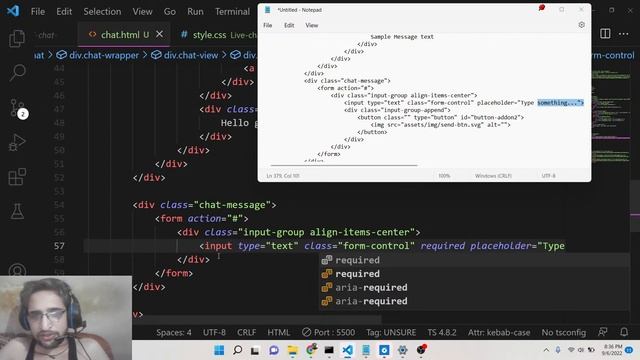Click the recording app icon in the taskbar
This screenshot has height=360, width=640.
coord(421,350)
